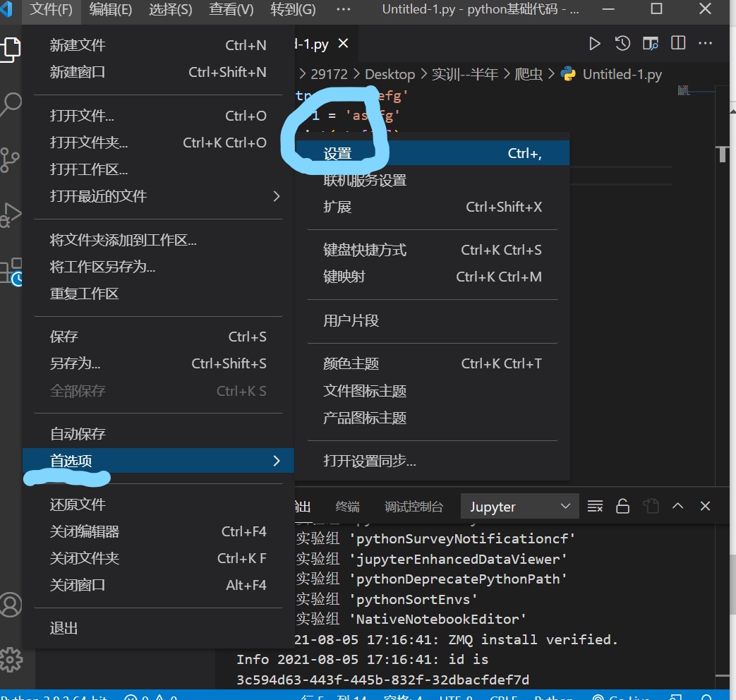
Task: Open 键盘快捷方式 entry
Action: (433, 250)
